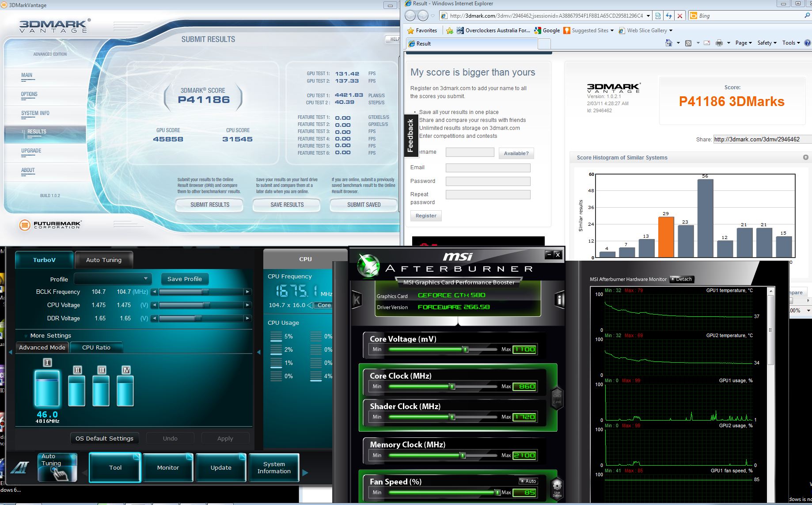
Task: Open the IE Home icon
Action: (669, 43)
